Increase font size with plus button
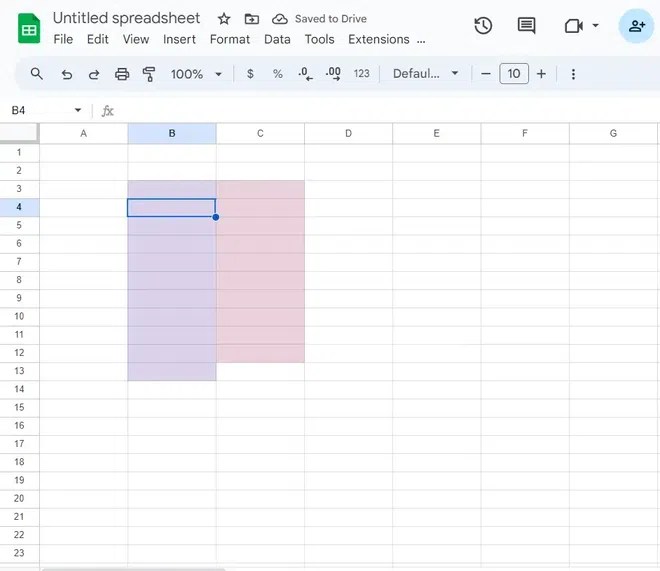660x571 pixels. [x=541, y=74]
